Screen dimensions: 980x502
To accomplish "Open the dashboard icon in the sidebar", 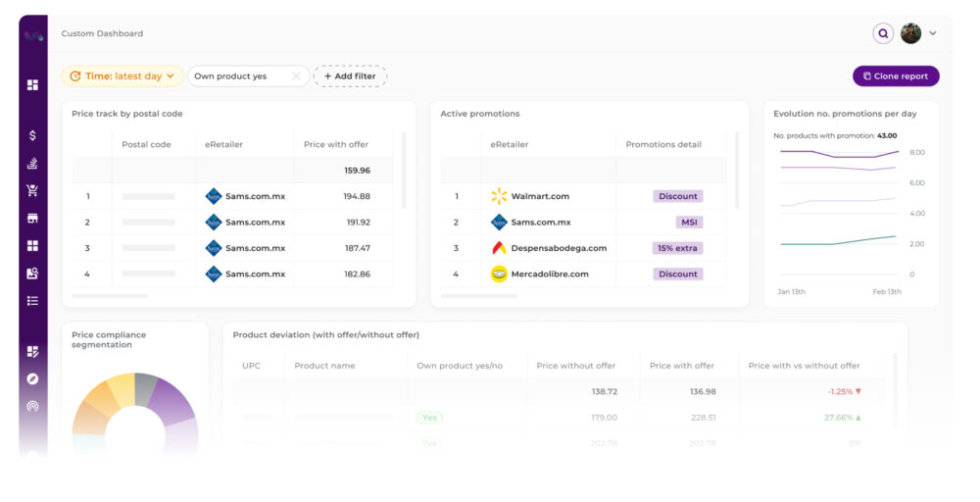I will point(32,85).
